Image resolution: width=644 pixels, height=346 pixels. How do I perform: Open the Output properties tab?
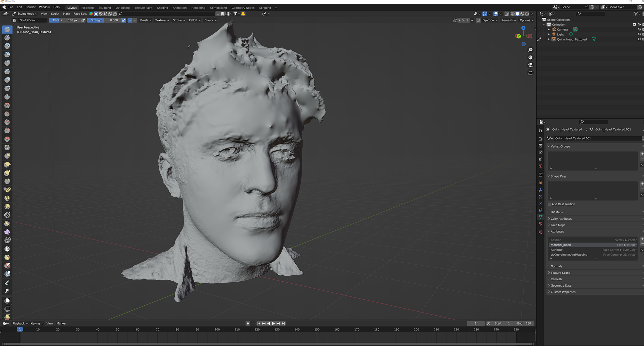pyautogui.click(x=540, y=146)
